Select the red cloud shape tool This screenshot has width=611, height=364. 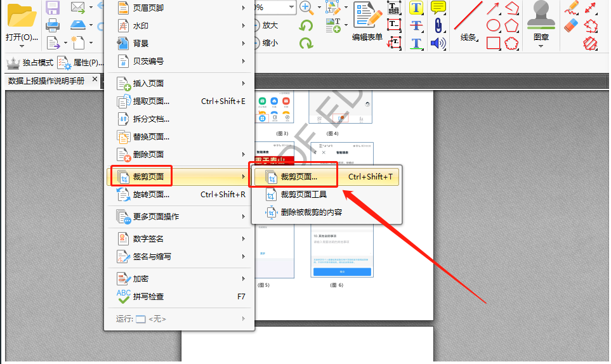(511, 43)
